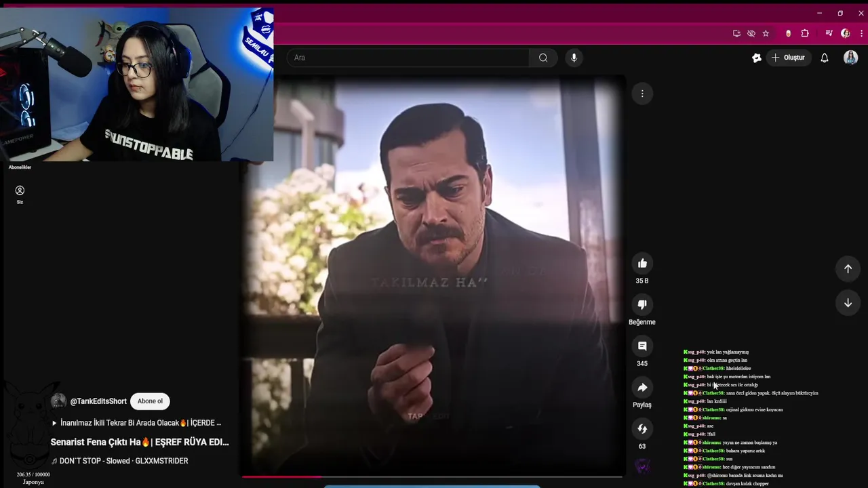868x488 pixels.
Task: Click the '206.35 / 100000' overlay counter
Action: point(33,474)
